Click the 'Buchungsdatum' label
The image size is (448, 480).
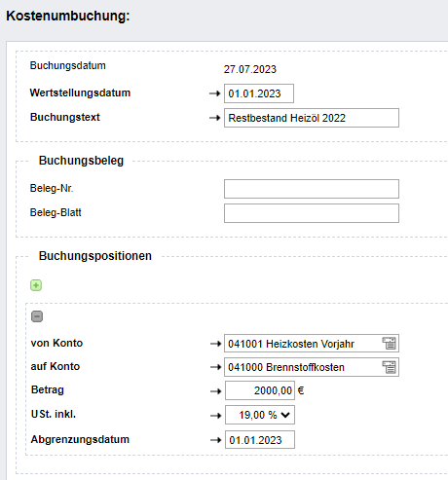[68, 65]
